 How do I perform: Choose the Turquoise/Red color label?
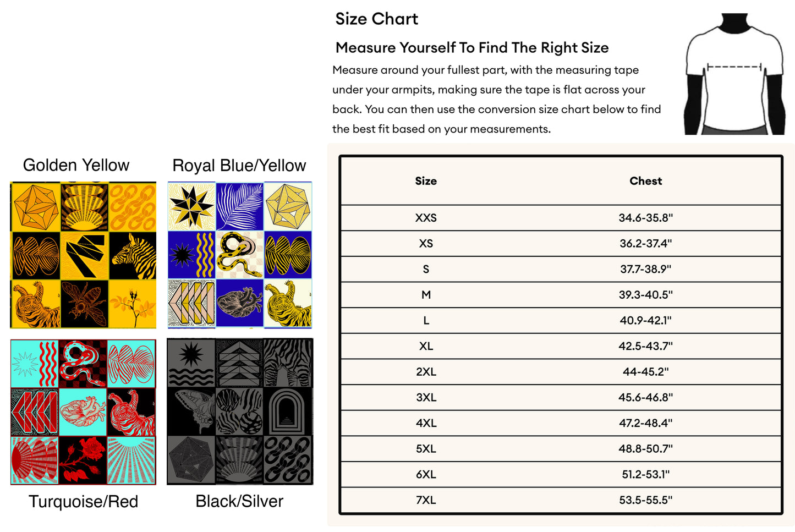click(83, 501)
